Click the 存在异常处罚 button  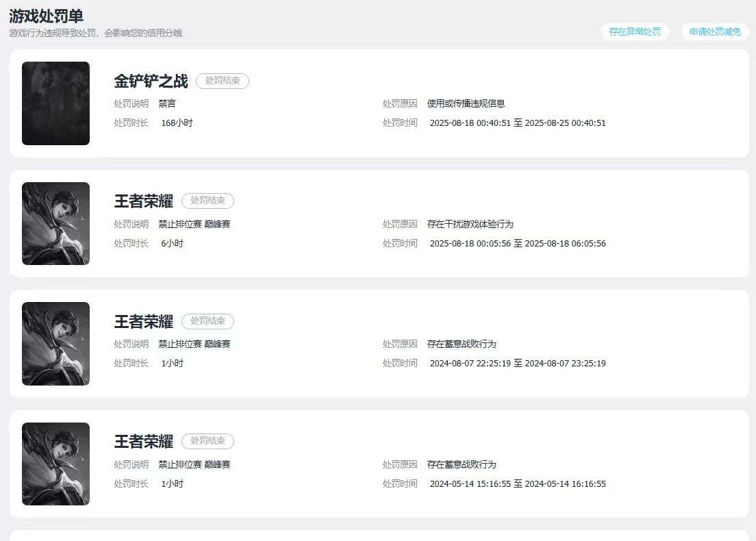pos(635,32)
